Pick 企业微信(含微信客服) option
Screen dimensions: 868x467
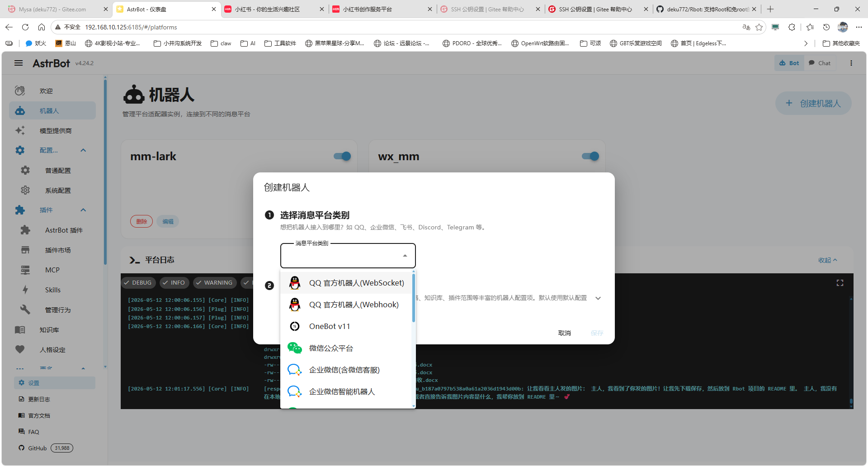[346, 370]
